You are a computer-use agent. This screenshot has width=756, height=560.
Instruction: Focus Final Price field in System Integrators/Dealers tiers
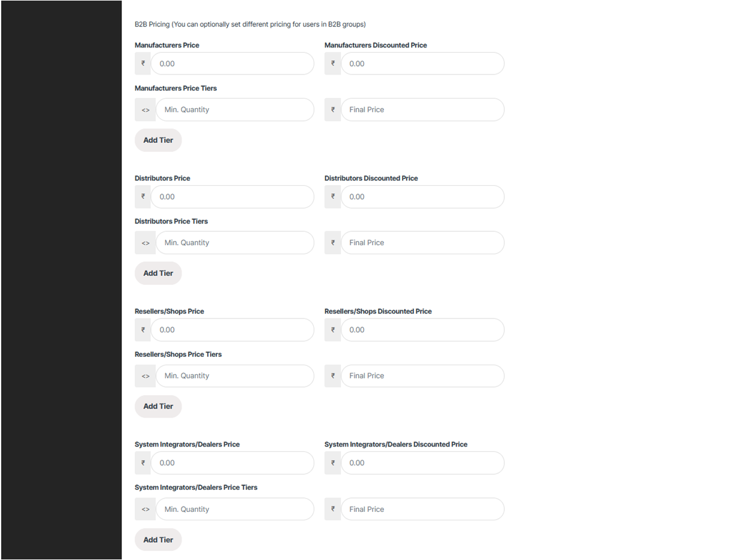point(422,509)
